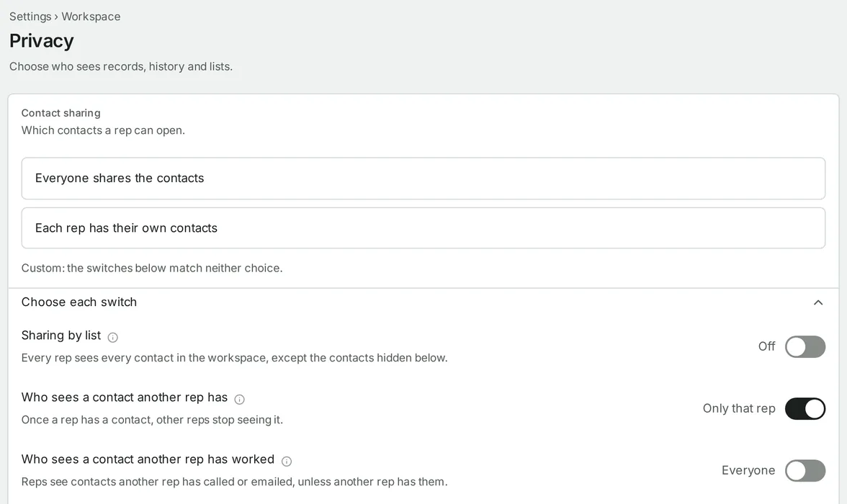Click the 'Who sees a contact another rep has' label ending in 'has'

pos(124,397)
